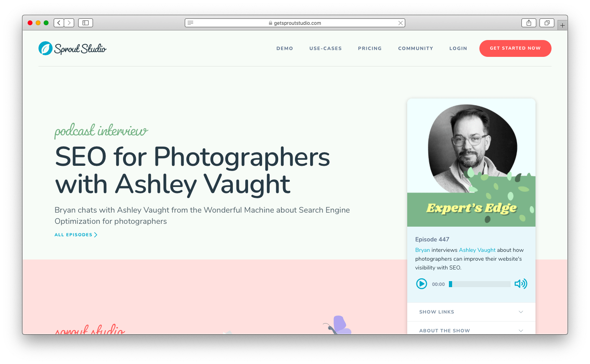This screenshot has height=364, width=590.
Task: Open the Pricing page
Action: tap(370, 48)
